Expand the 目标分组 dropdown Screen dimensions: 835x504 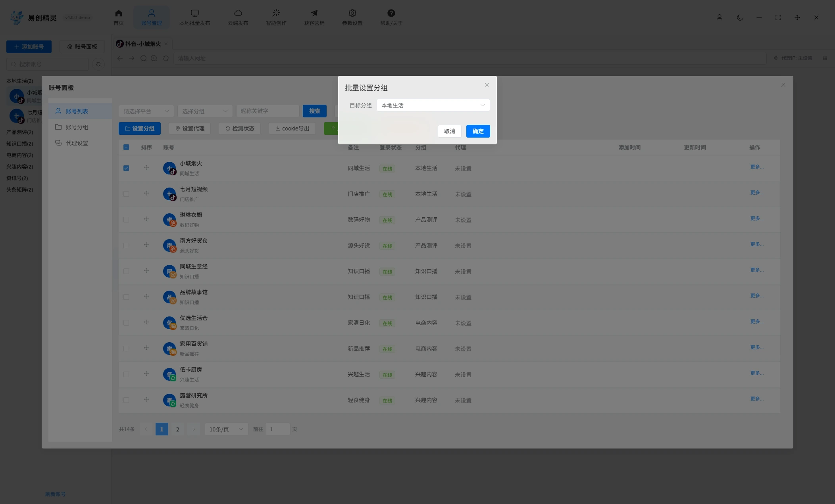433,105
